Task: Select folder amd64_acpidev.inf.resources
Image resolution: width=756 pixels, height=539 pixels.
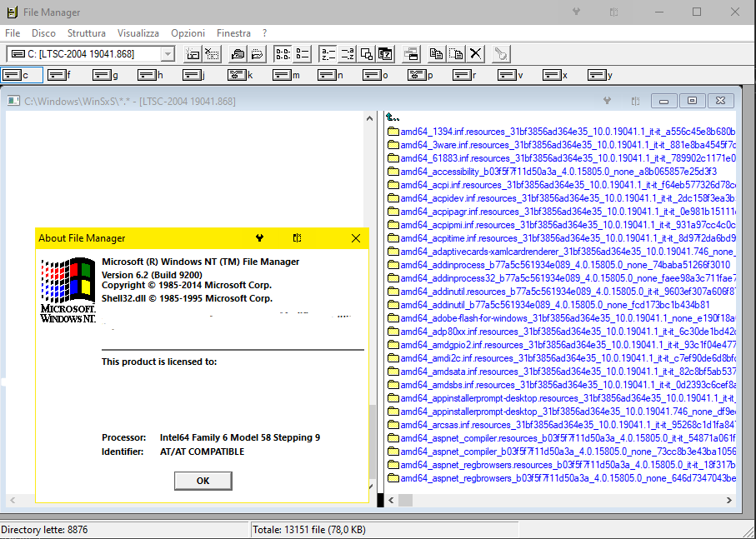Action: click(562, 198)
